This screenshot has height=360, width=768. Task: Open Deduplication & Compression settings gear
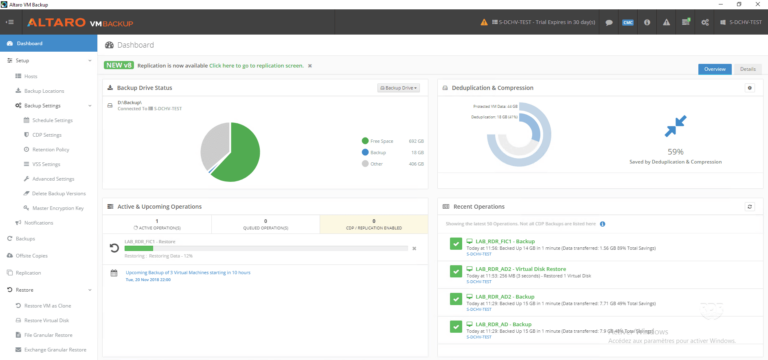(749, 88)
